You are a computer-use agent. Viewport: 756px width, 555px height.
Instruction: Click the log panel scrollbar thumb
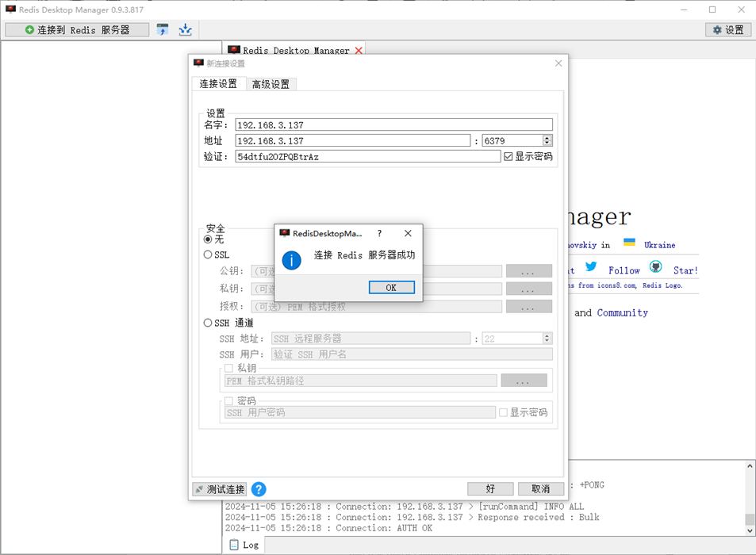(750, 519)
